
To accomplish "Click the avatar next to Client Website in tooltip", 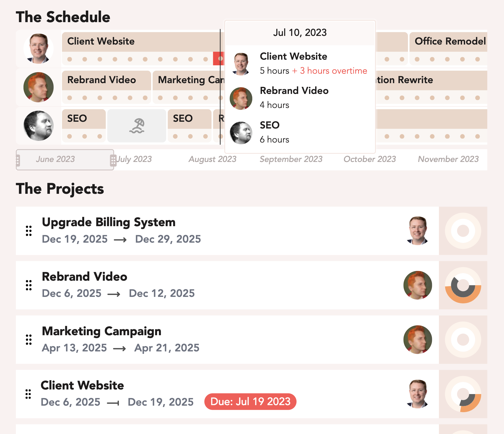I will [241, 63].
